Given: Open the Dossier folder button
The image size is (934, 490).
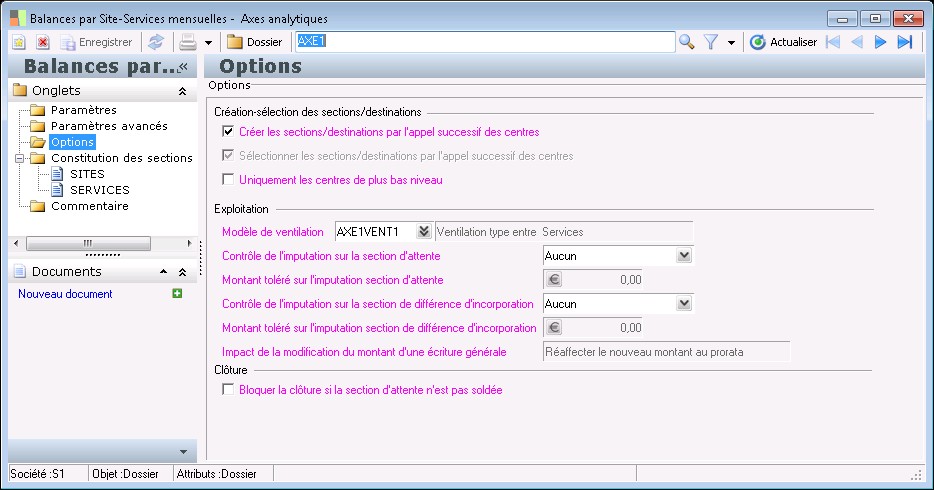Looking at the screenshot, I should click(254, 42).
